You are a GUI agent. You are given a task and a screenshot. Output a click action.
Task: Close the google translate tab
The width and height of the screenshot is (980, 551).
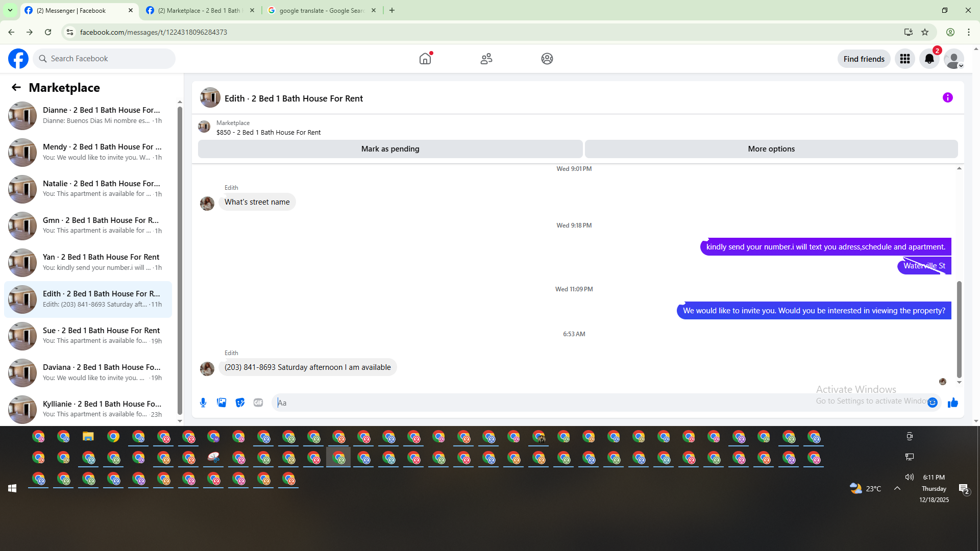click(374, 10)
